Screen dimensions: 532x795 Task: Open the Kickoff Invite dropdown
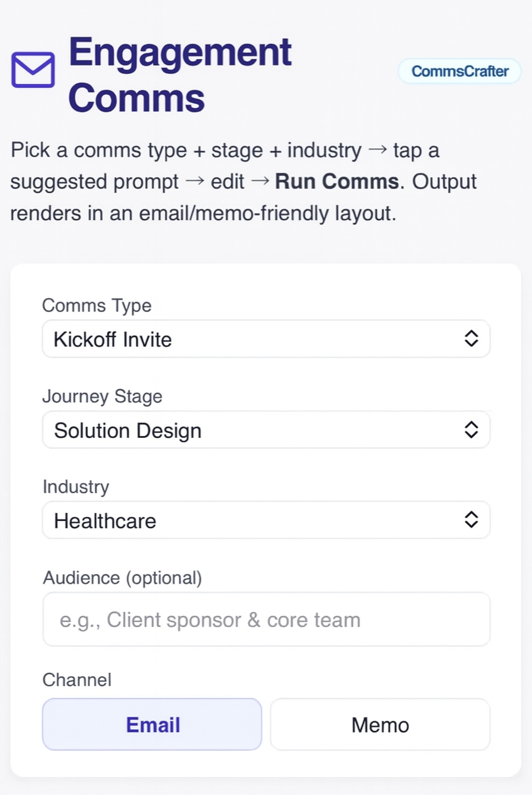(x=266, y=339)
